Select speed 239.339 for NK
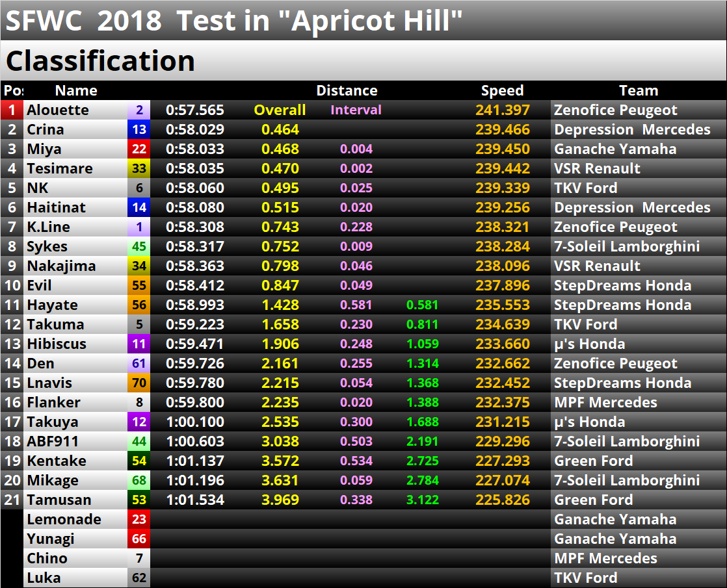 tap(503, 188)
